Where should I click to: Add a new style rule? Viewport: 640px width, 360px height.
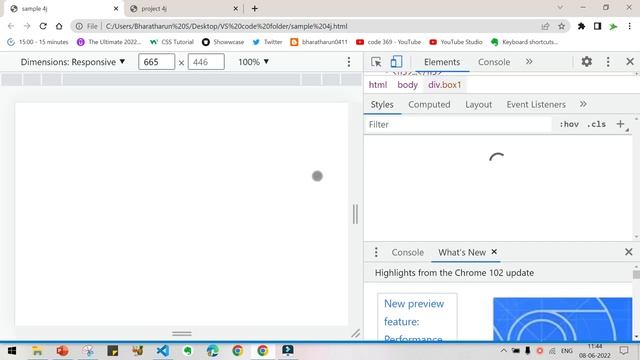click(x=620, y=124)
